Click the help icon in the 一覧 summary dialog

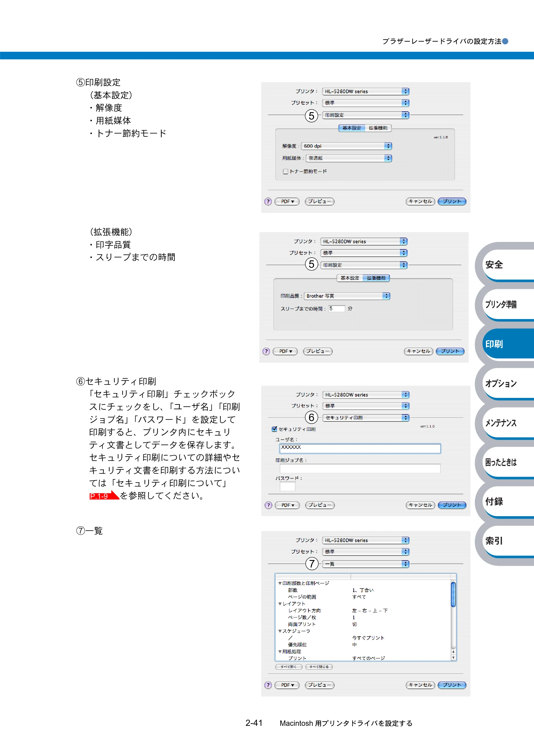[268, 685]
